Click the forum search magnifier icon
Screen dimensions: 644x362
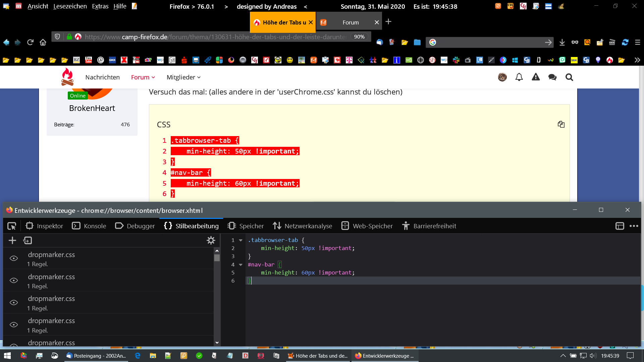(569, 77)
